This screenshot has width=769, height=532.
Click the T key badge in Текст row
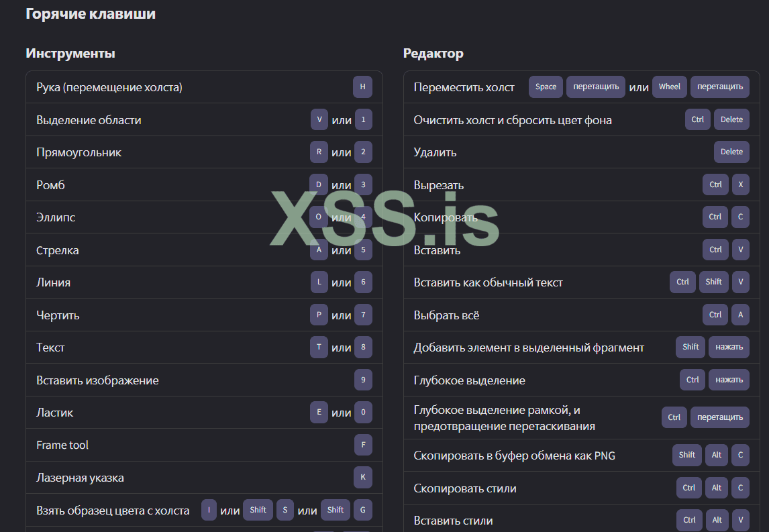pyautogui.click(x=319, y=348)
